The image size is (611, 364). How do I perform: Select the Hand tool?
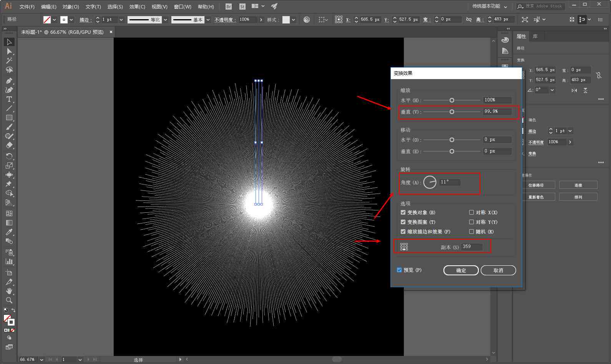click(9, 291)
